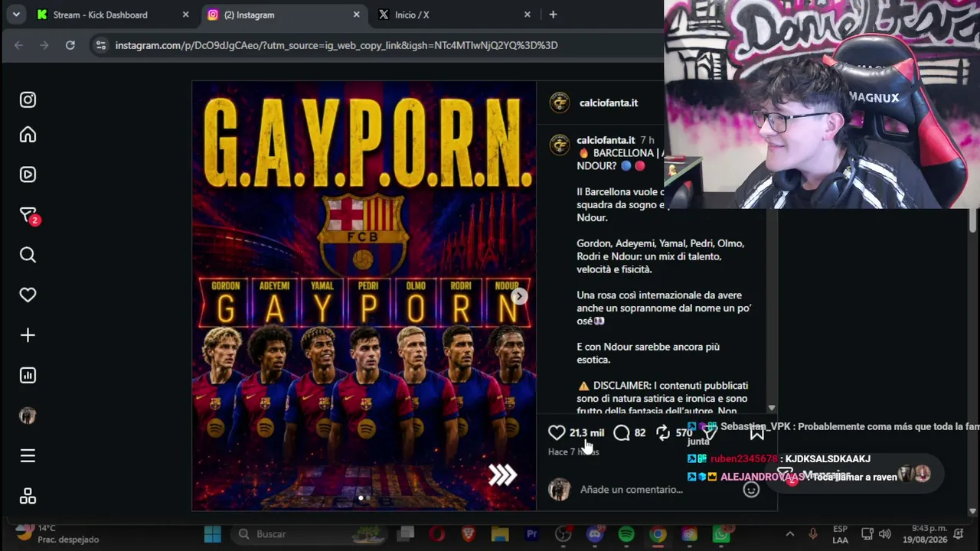Open the Windows Start menu

point(213,534)
